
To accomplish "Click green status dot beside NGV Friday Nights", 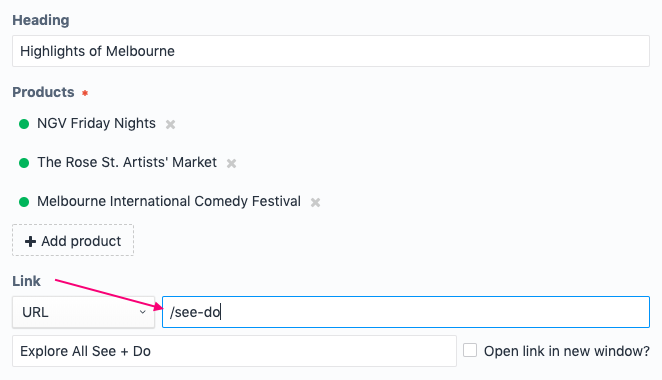I will coord(24,124).
